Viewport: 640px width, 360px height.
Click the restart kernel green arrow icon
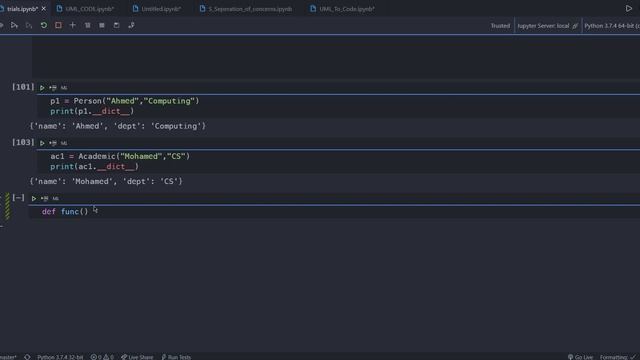click(44, 25)
